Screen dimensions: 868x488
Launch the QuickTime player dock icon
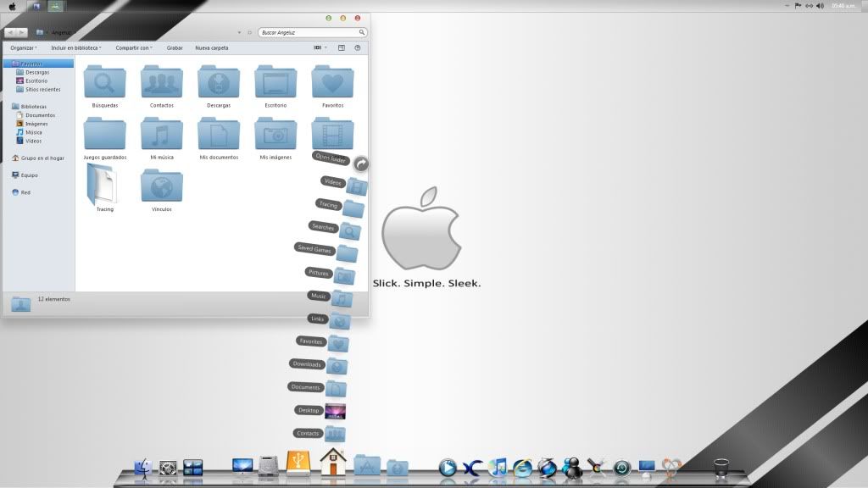click(x=448, y=468)
